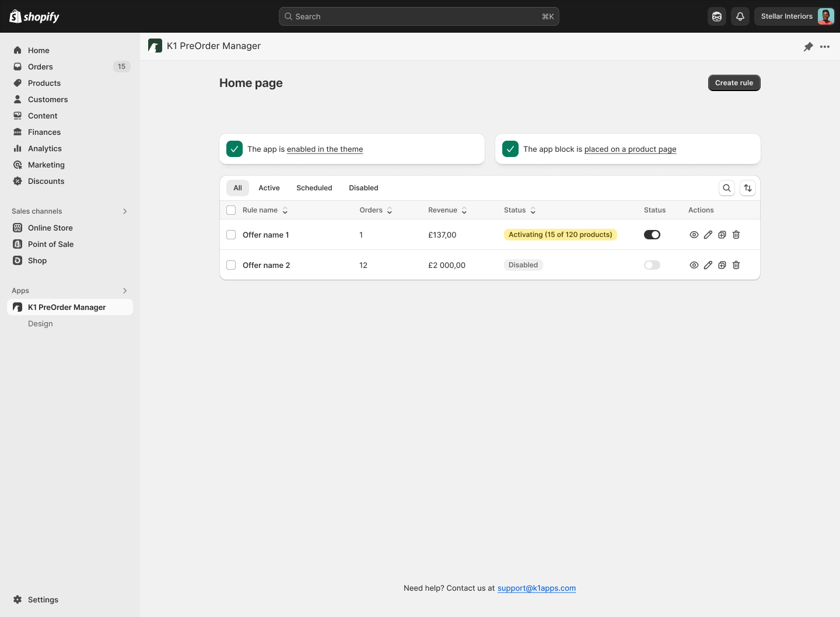
Task: Check the Offer name 1 row checkbox
Action: click(231, 234)
